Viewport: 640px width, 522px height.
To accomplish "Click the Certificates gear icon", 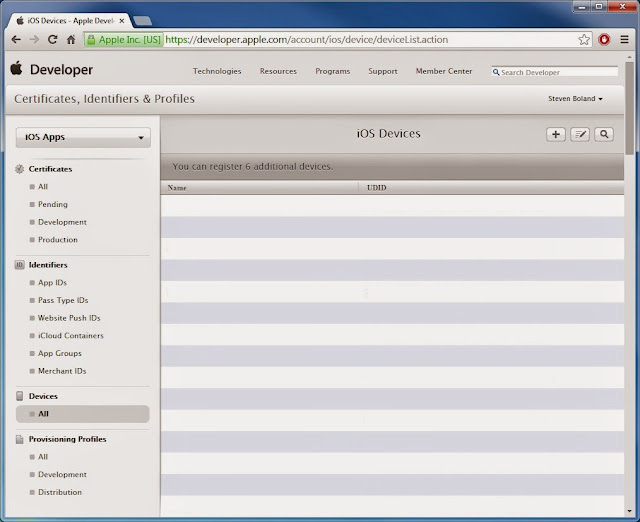I will [x=20, y=169].
